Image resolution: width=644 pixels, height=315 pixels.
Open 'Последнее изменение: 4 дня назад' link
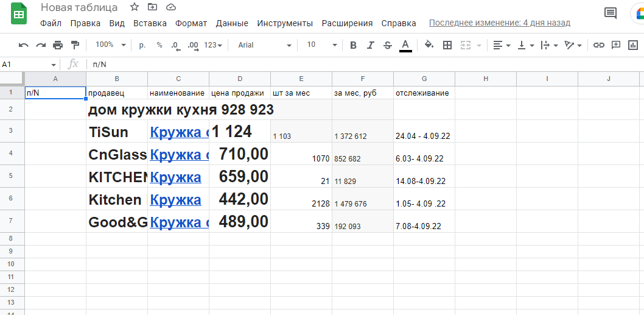[499, 23]
